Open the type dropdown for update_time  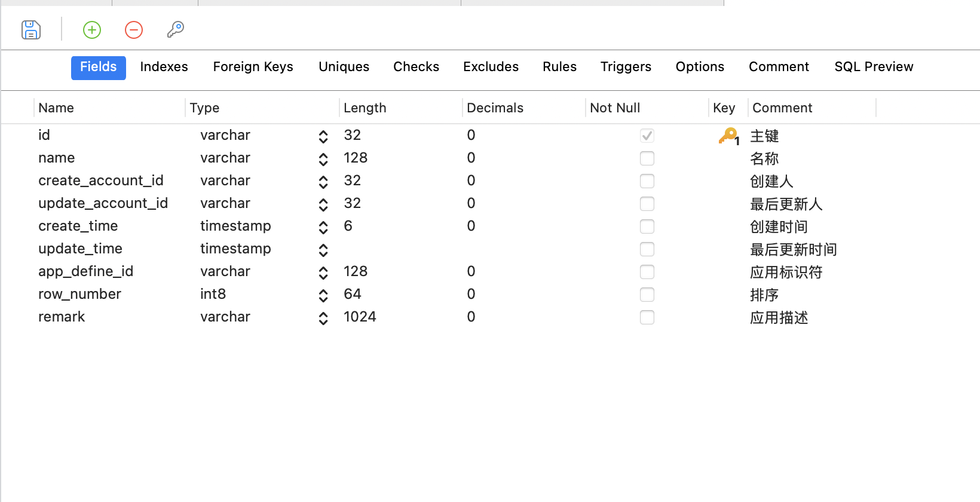click(x=323, y=250)
